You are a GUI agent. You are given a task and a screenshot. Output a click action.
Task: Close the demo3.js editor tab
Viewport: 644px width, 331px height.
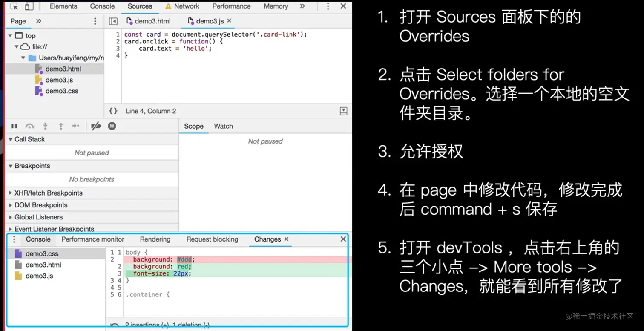[229, 20]
